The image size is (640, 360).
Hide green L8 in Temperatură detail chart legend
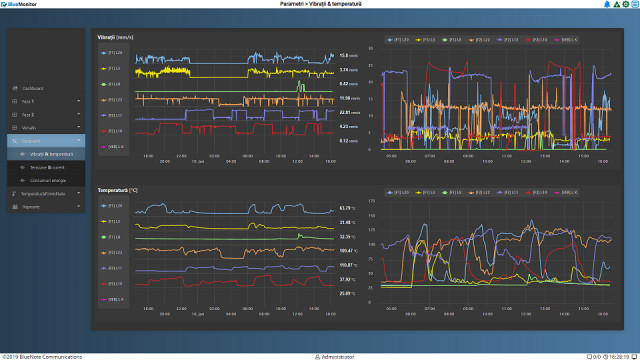(452, 192)
